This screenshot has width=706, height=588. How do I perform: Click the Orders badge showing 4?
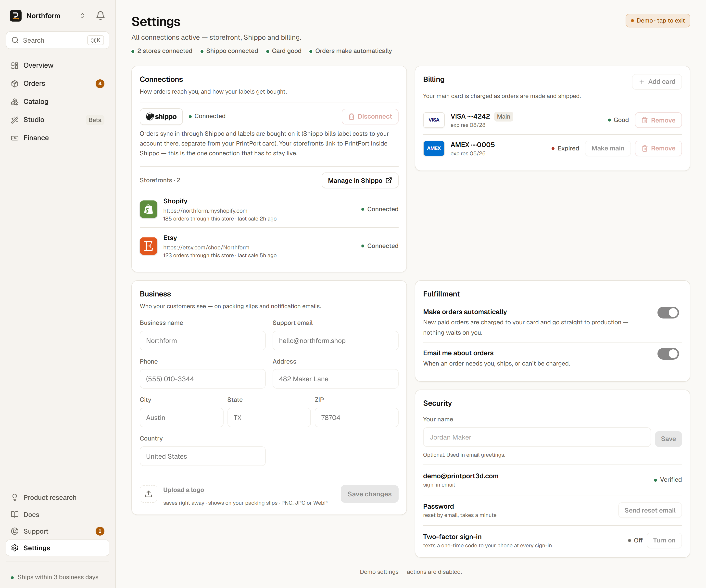[100, 83]
